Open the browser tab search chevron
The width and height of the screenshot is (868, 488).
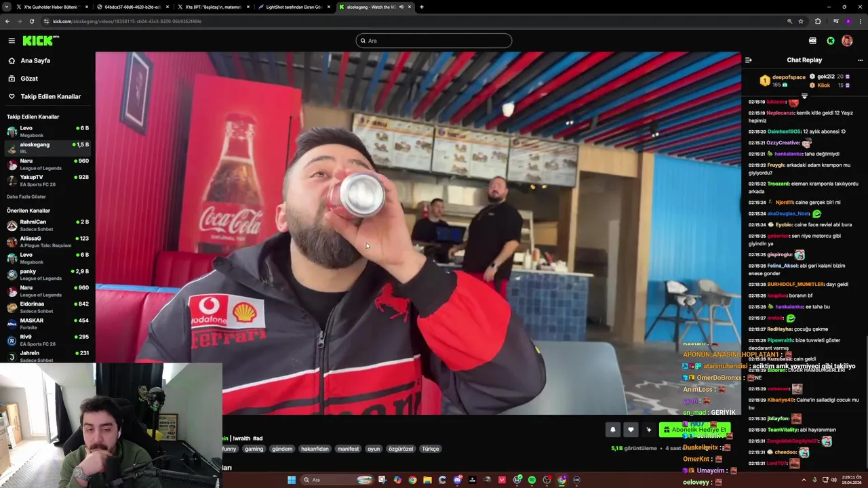click(x=7, y=7)
